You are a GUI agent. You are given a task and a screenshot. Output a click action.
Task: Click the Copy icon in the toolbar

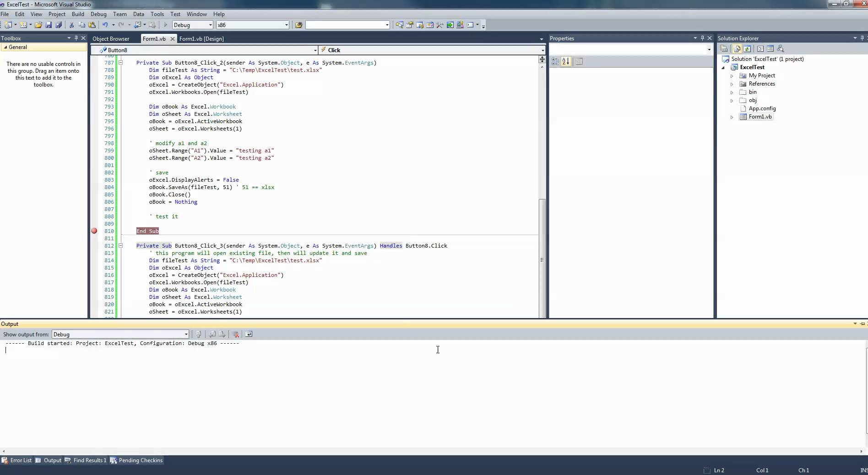pyautogui.click(x=81, y=25)
